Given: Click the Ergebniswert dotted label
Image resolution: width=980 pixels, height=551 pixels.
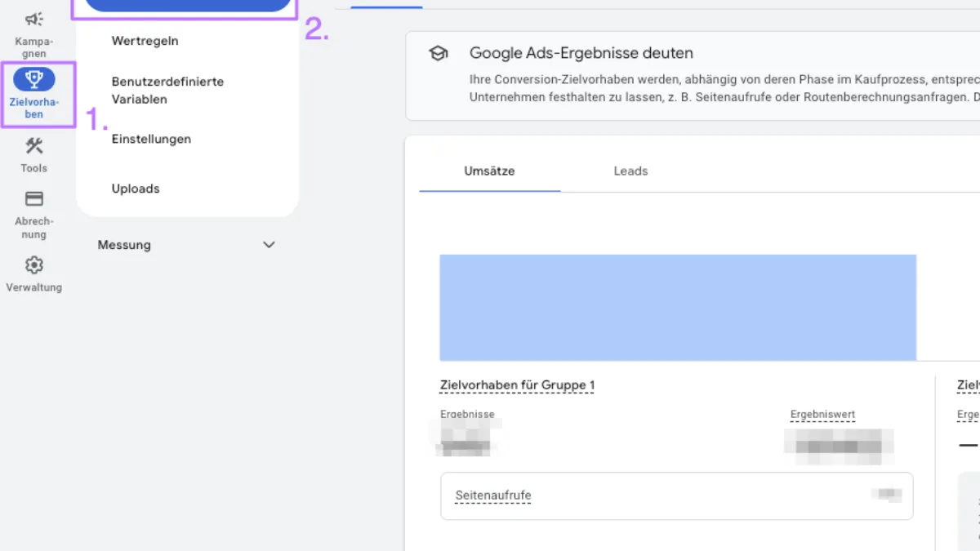Looking at the screenshot, I should (822, 414).
